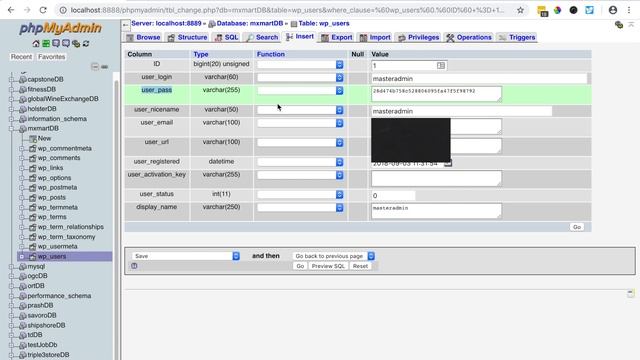Click the help icon below Save dropdown

pos(134,266)
